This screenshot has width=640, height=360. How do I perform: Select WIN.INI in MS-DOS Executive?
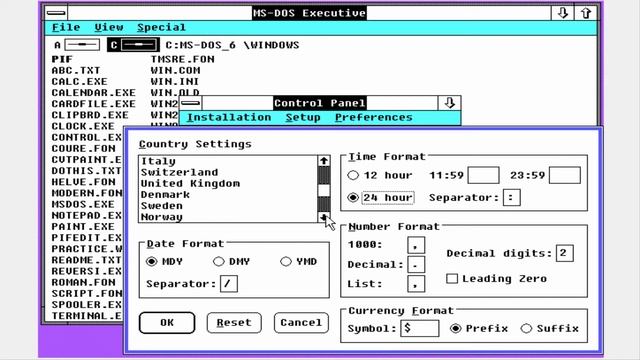pos(175,82)
